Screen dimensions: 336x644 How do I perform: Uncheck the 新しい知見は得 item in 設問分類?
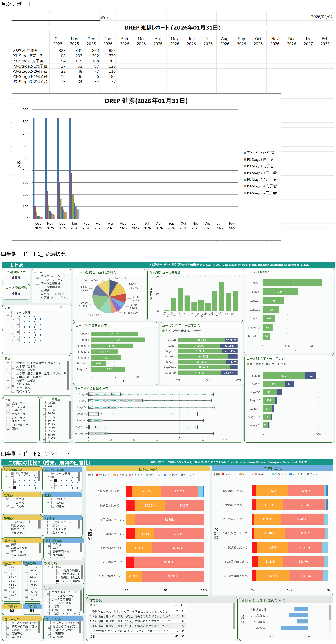[58, 581]
